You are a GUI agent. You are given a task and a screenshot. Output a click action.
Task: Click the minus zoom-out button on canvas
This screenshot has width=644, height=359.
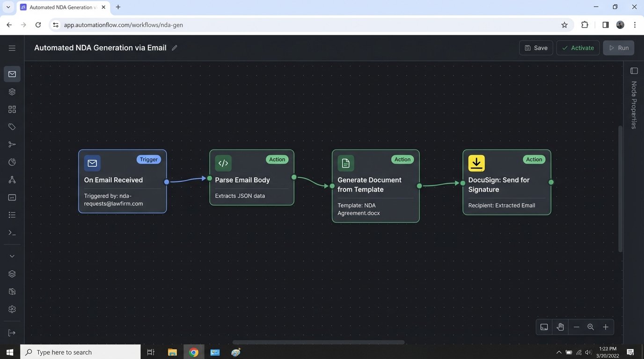click(577, 327)
